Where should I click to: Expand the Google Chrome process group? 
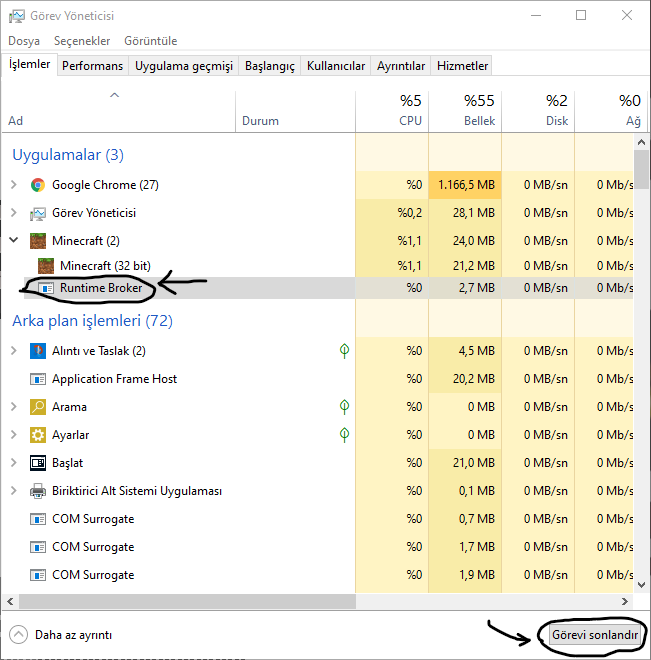click(13, 185)
